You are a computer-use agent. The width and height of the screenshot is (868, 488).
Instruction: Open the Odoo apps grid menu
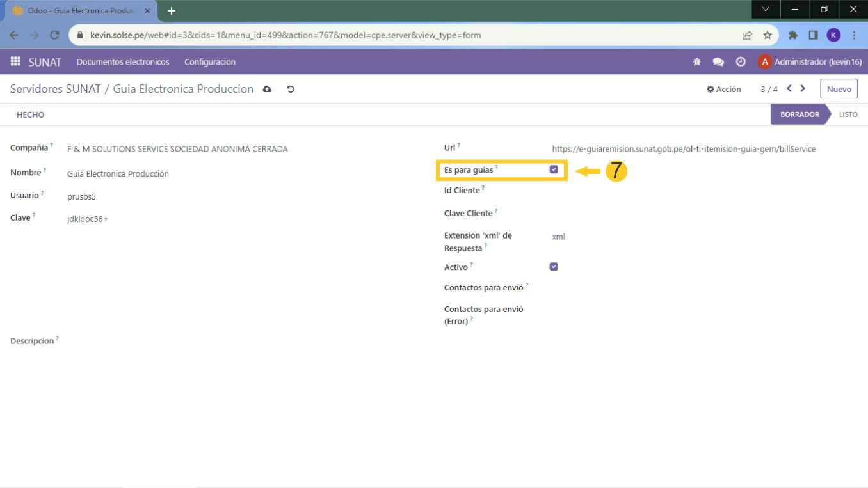(x=15, y=61)
